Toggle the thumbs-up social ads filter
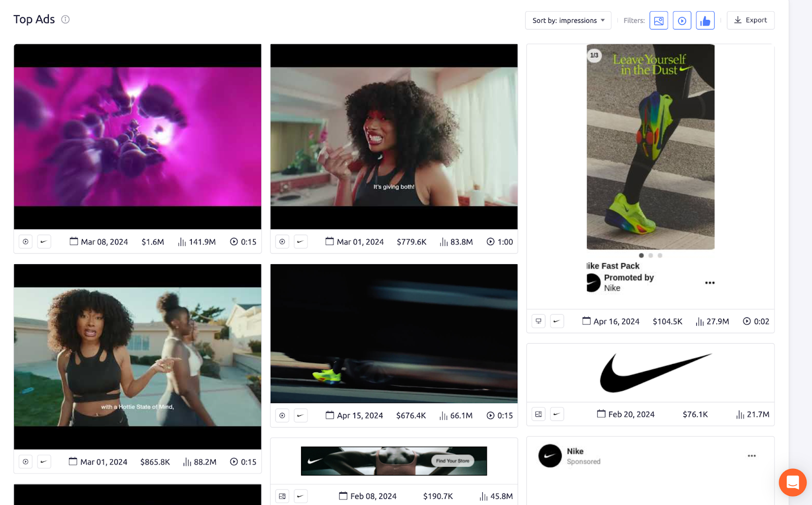812x505 pixels. 705,21
